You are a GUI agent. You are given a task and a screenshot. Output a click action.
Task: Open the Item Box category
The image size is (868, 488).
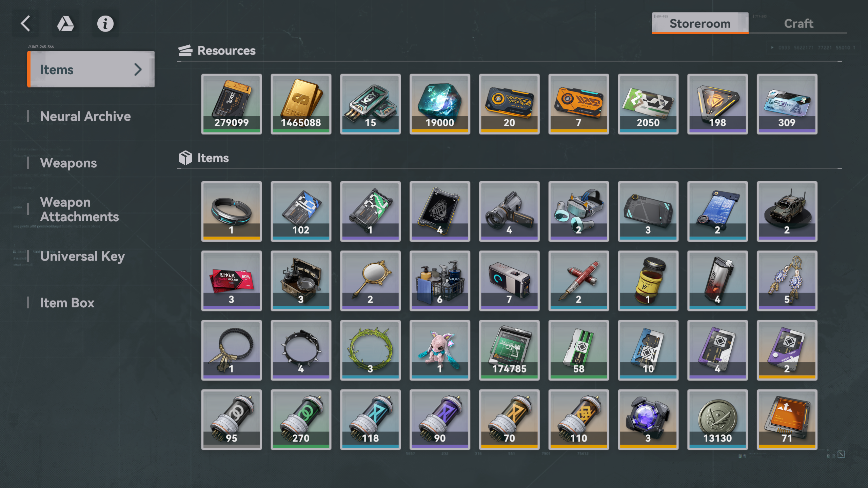click(x=67, y=303)
